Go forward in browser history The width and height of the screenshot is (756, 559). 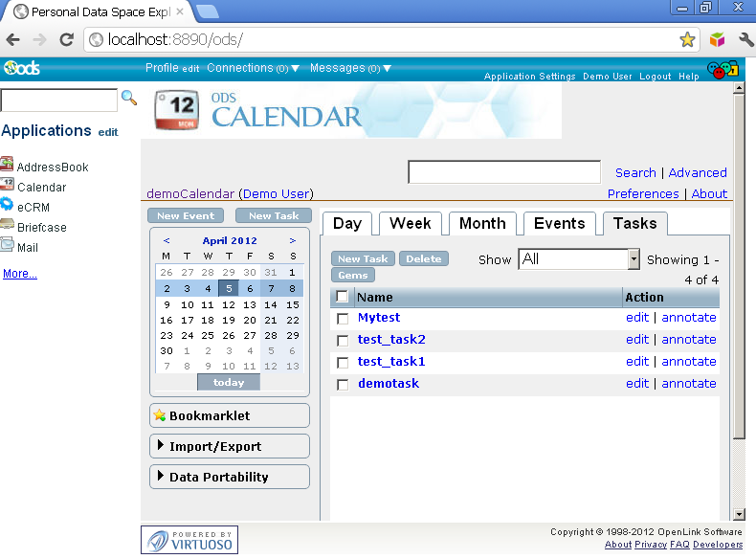pyautogui.click(x=39, y=39)
